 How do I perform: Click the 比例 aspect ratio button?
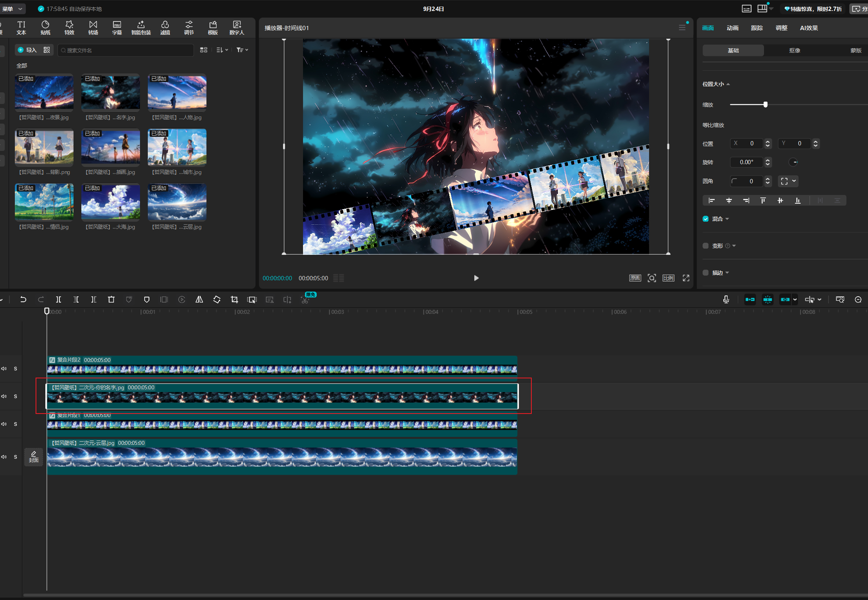[668, 278]
